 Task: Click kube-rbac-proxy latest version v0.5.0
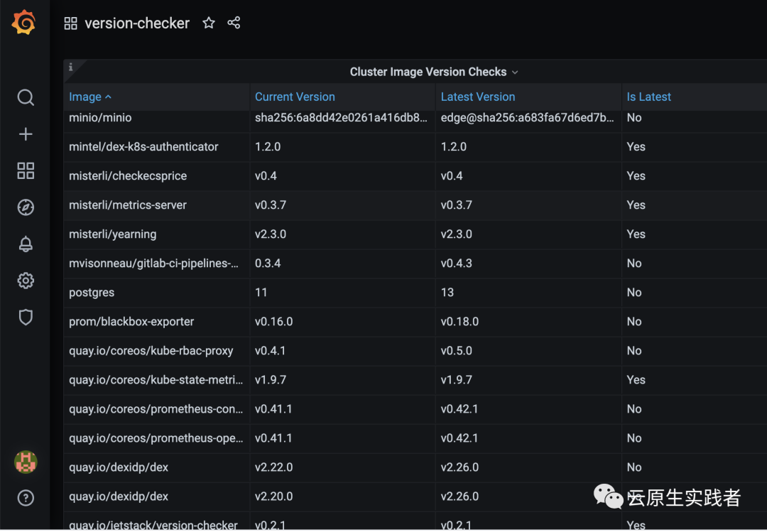[457, 351]
